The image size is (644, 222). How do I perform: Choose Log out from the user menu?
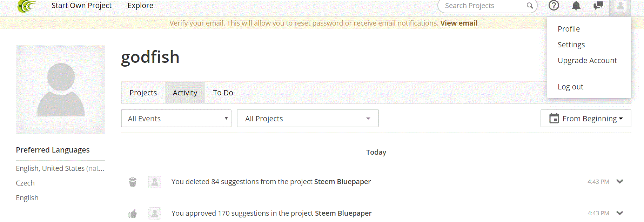point(570,87)
